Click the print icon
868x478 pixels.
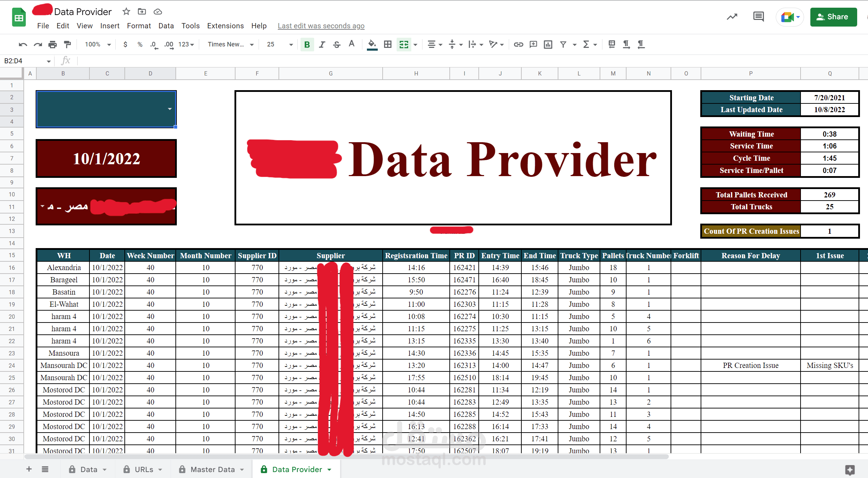pos(52,44)
